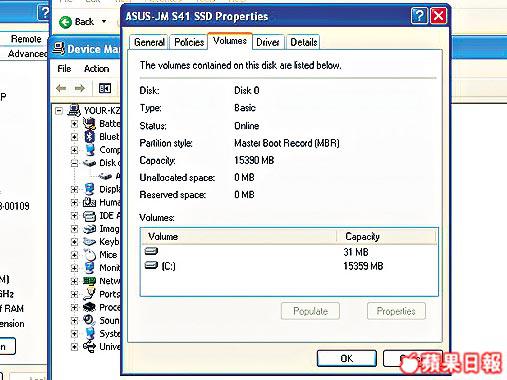
Task: Click the Universal Serial Bus icon
Action: coord(89,347)
